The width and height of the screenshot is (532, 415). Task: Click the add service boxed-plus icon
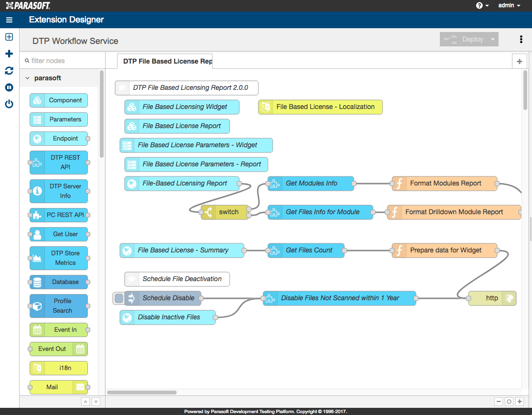tap(9, 37)
